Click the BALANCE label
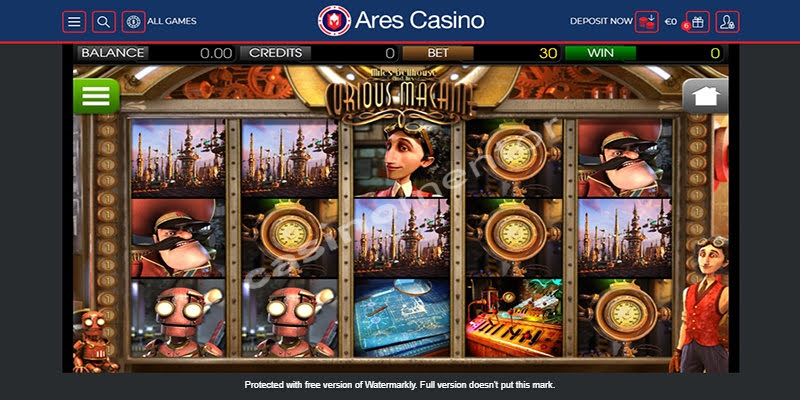The height and width of the screenshot is (400, 800). 113,53
